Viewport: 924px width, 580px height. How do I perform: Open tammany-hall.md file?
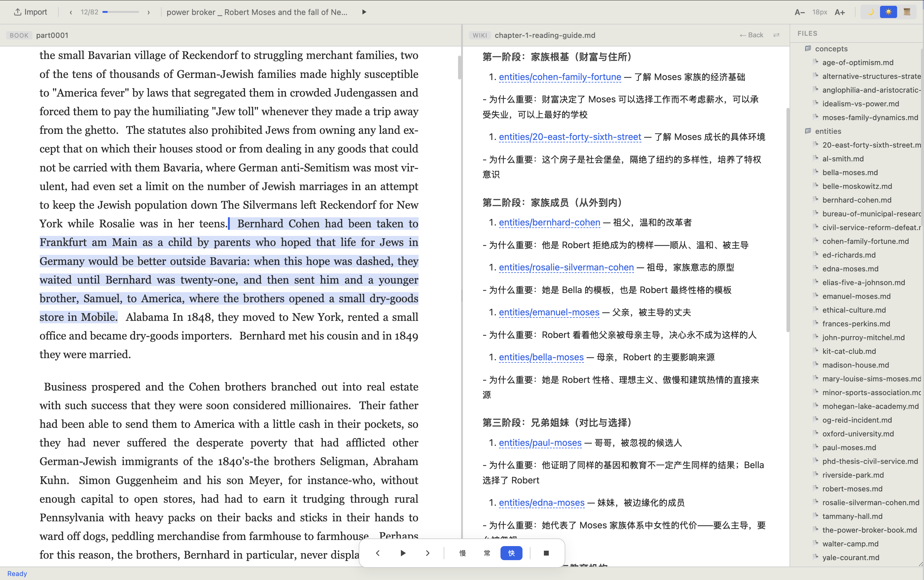coord(852,516)
